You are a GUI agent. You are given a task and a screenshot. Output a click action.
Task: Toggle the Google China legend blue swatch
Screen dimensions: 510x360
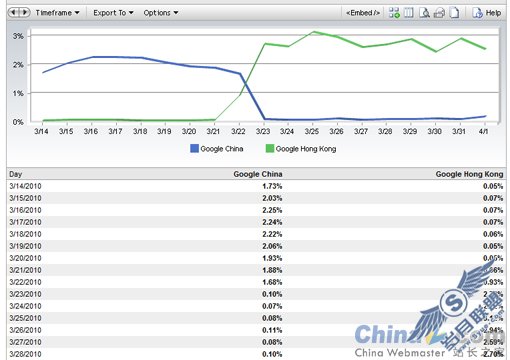[194, 148]
